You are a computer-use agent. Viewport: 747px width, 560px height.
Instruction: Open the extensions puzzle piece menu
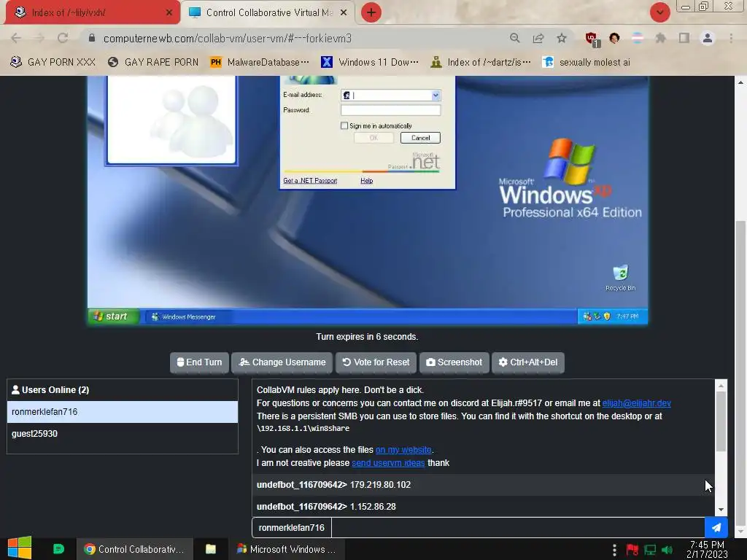pos(660,38)
